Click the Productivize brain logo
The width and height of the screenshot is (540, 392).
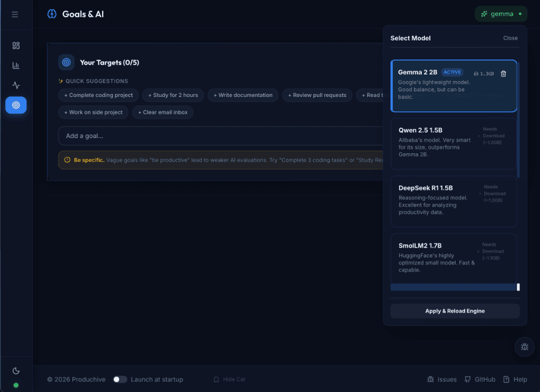point(52,14)
